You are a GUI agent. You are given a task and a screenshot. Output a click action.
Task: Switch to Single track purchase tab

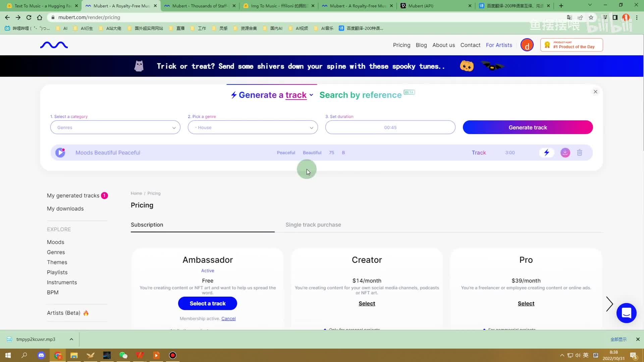point(313,225)
